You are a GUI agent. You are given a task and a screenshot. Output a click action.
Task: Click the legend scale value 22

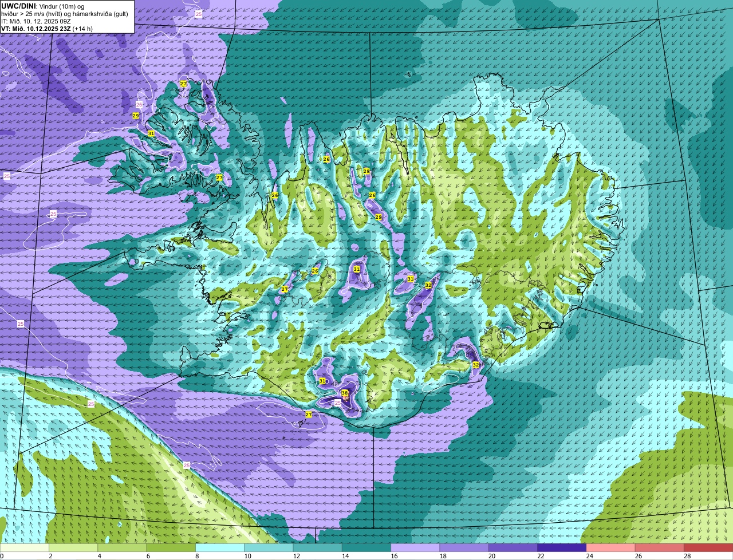coord(540,556)
